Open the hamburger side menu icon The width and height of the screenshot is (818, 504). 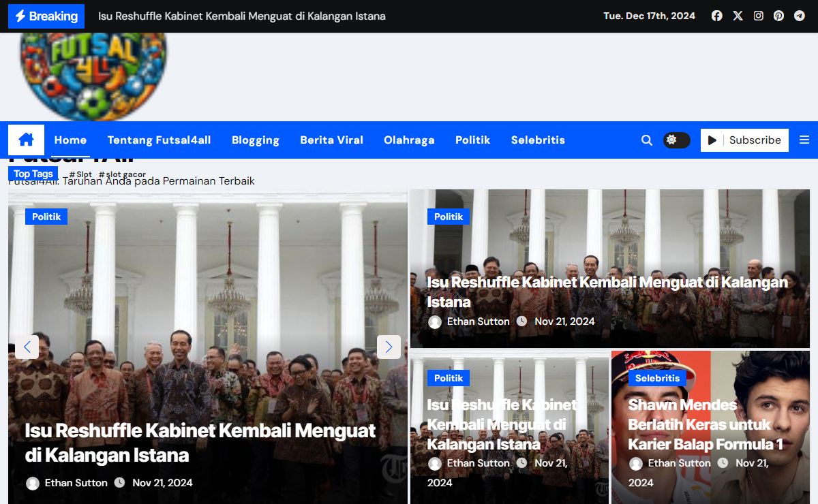(804, 140)
